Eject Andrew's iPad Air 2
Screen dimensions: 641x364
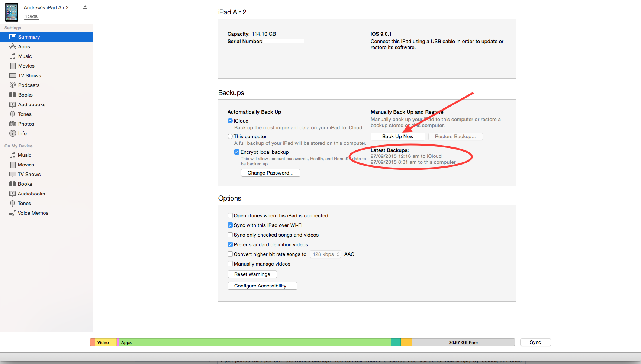[85, 7]
